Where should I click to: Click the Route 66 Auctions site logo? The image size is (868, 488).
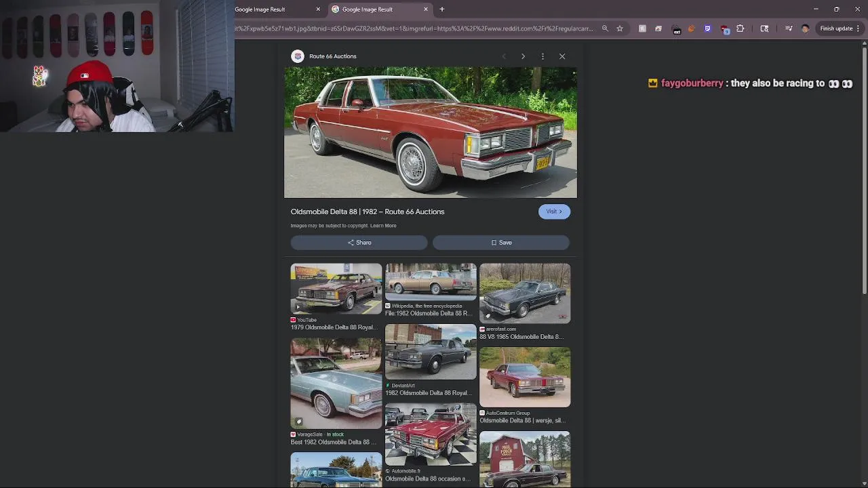297,56
